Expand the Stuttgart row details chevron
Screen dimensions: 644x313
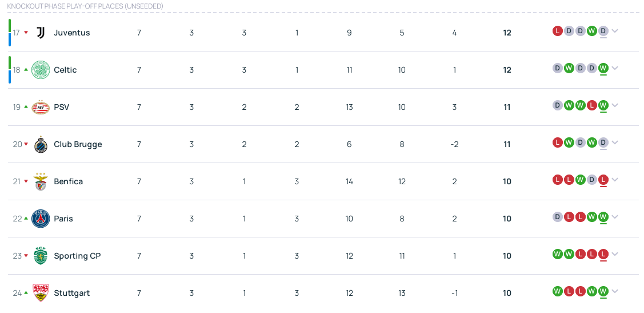click(x=615, y=291)
